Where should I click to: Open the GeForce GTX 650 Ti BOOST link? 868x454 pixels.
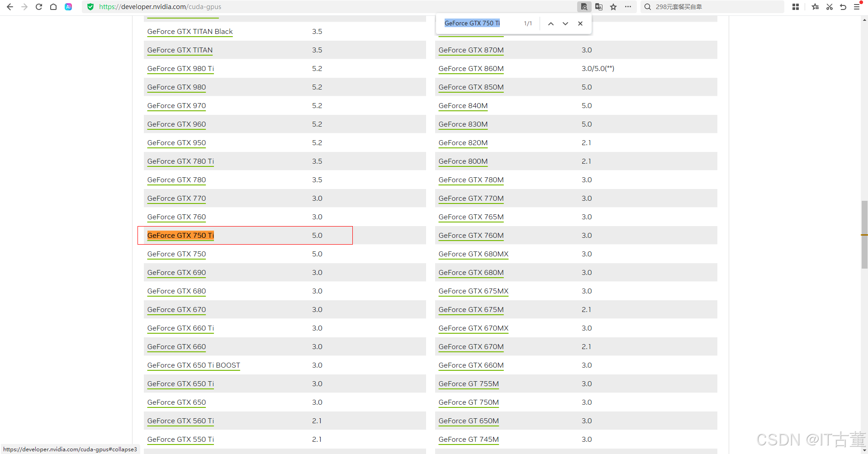point(194,365)
